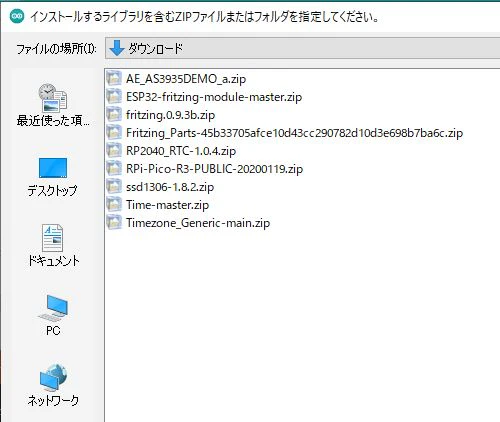This screenshot has height=422, width=500.
Task: Select PC in the places sidebar
Action: tap(53, 315)
